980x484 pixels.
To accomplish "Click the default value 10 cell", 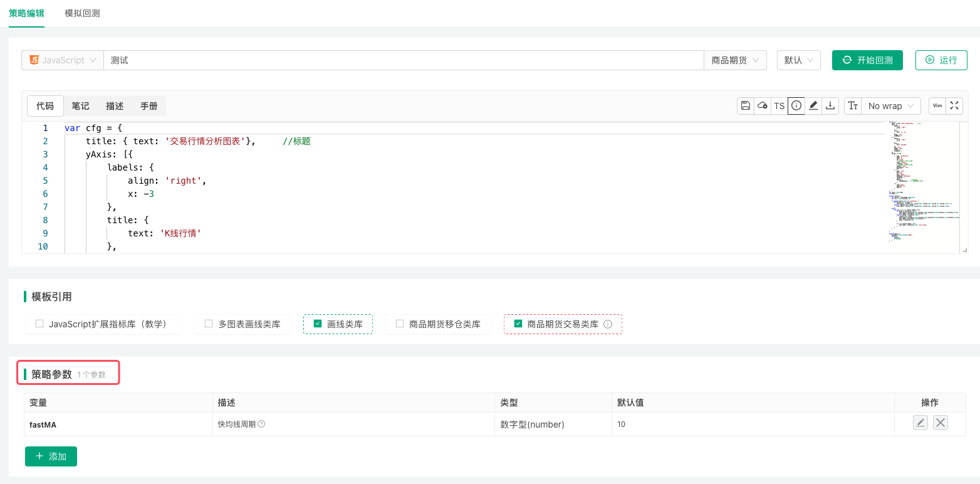I will point(753,424).
